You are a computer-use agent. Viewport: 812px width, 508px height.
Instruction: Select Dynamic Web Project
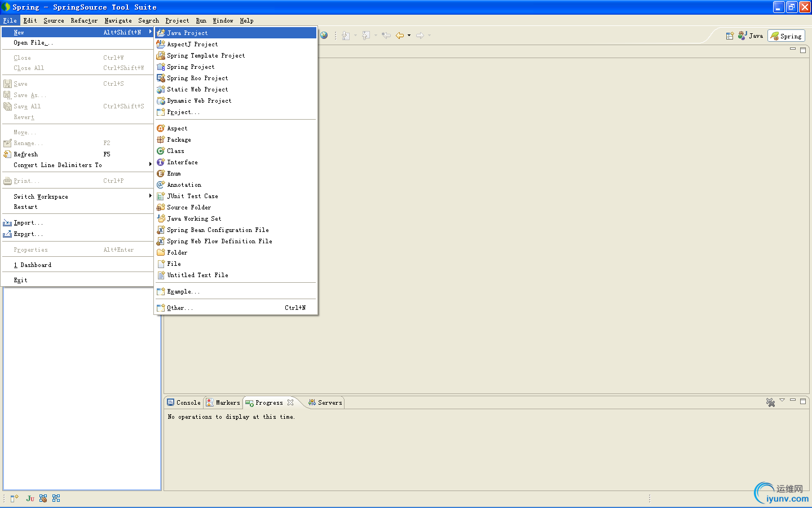pyautogui.click(x=236, y=100)
